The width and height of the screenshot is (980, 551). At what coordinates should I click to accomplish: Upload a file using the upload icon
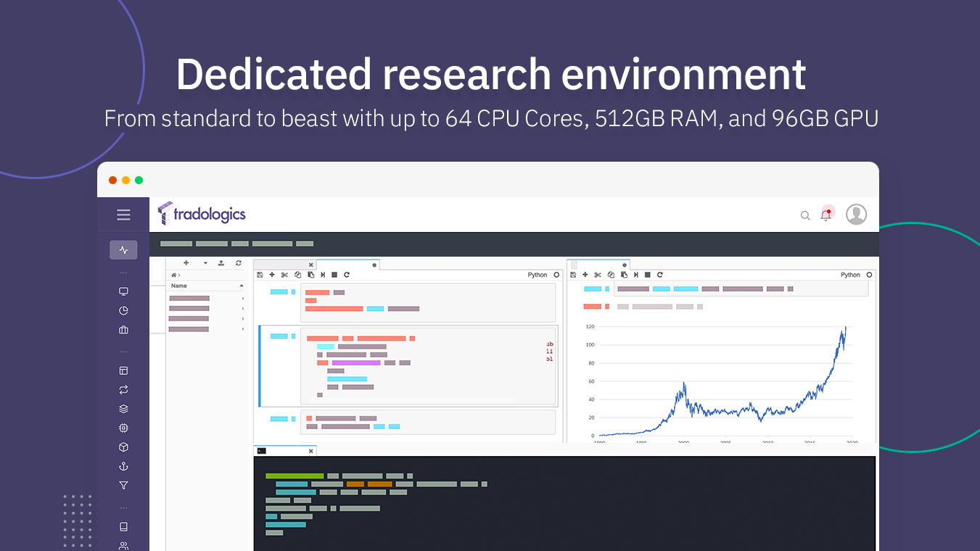221,262
